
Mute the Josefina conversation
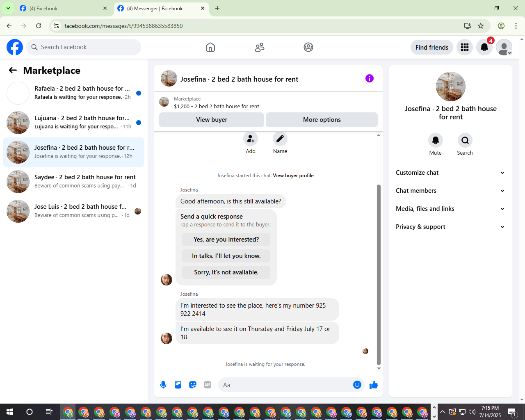436,140
